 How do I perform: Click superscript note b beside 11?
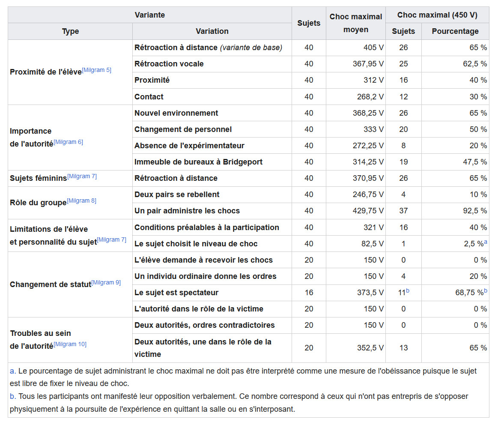(x=407, y=291)
